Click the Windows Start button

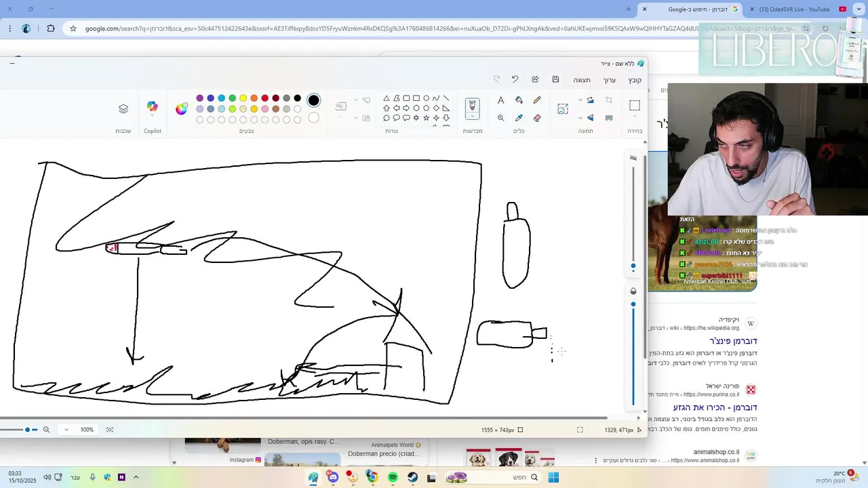tap(553, 478)
